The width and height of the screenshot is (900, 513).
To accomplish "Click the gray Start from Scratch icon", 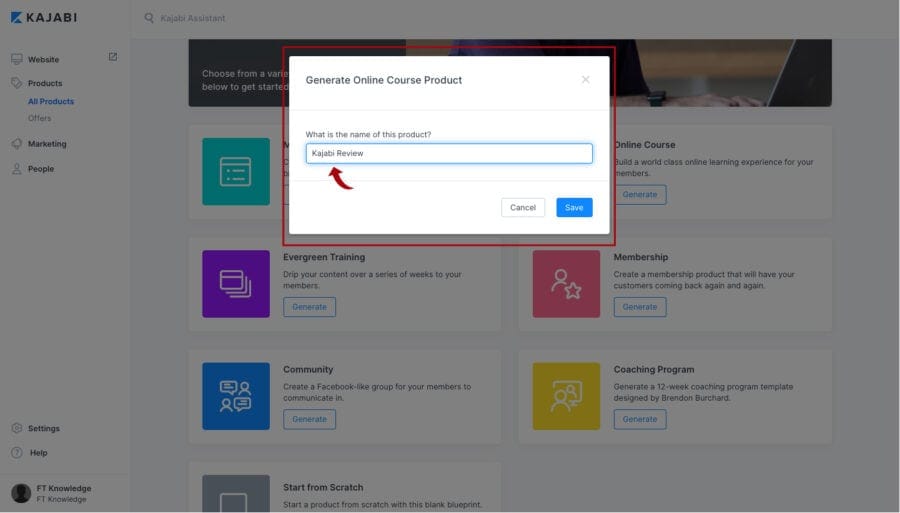I will tap(236, 493).
